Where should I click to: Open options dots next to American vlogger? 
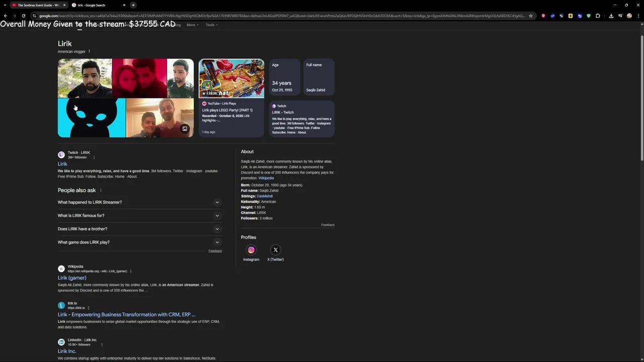coord(89,51)
